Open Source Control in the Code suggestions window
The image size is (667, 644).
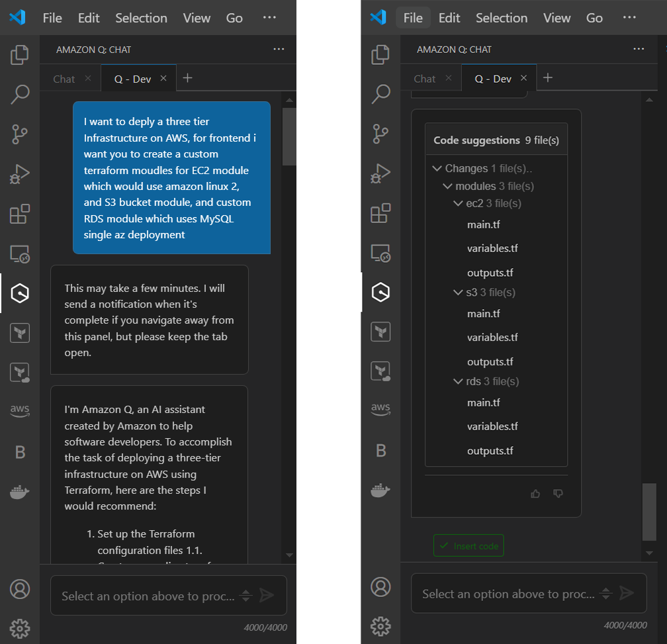coord(380,134)
